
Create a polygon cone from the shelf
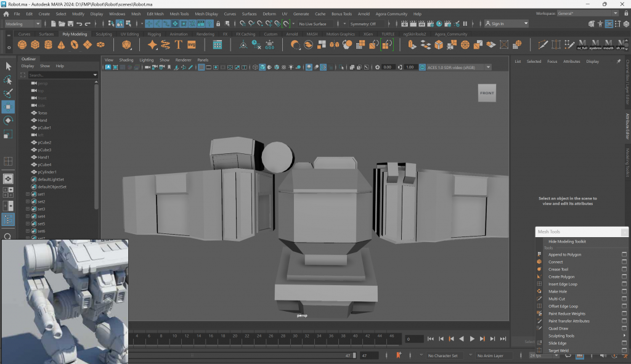[62, 45]
